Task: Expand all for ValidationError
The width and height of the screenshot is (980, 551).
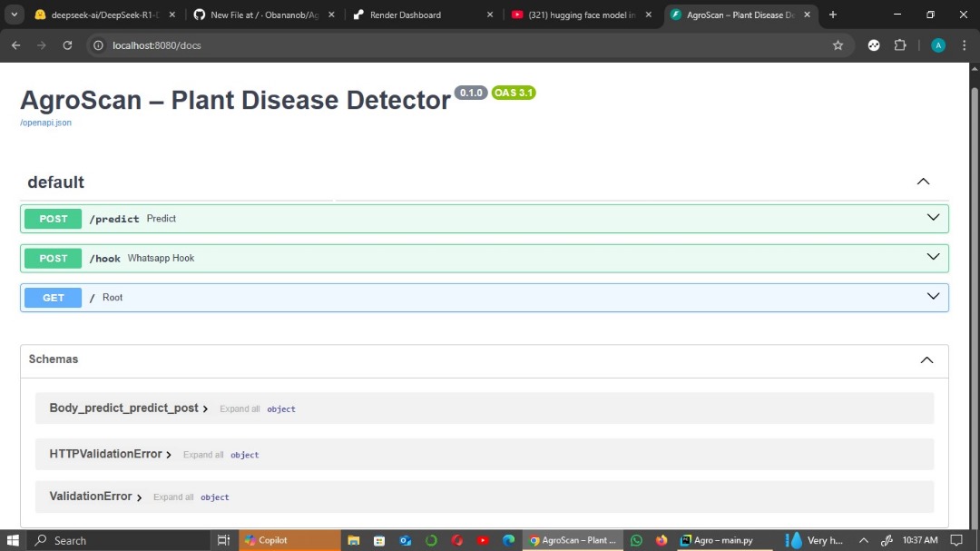Action: (173, 497)
